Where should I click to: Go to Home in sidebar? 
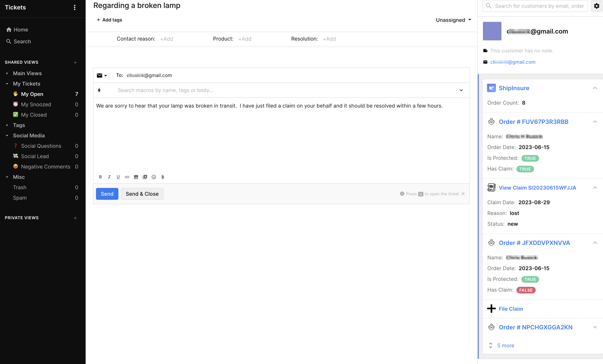21,30
